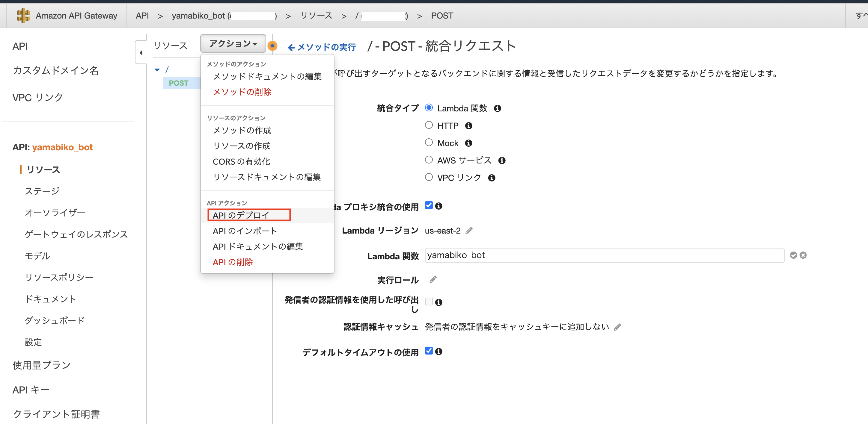The height and width of the screenshot is (424, 868).
Task: Select Mock integration type
Action: (429, 142)
